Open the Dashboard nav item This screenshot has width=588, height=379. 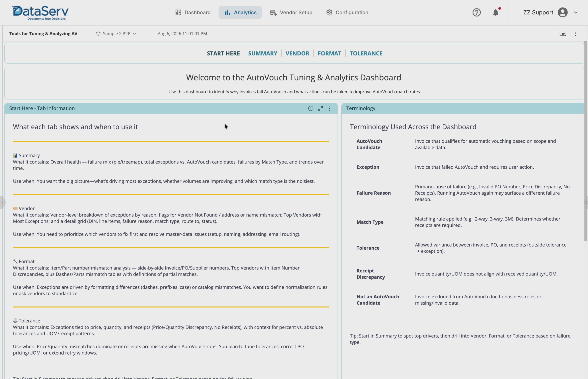pyautogui.click(x=193, y=12)
